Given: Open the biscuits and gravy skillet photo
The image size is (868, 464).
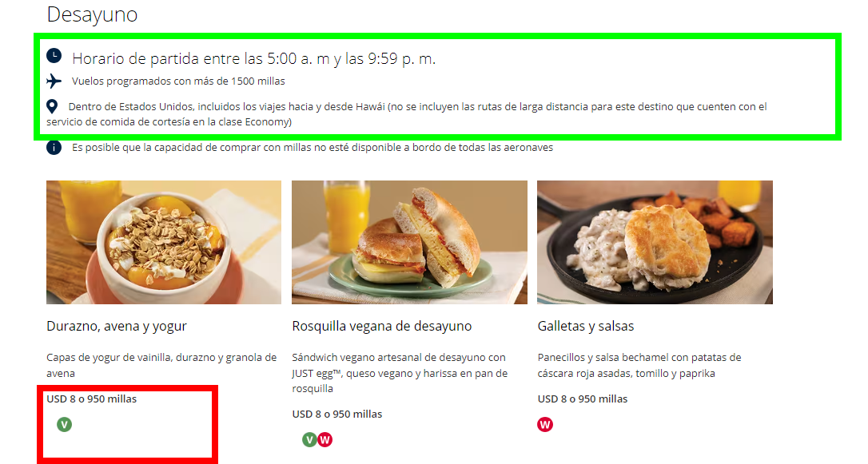Looking at the screenshot, I should pos(655,242).
